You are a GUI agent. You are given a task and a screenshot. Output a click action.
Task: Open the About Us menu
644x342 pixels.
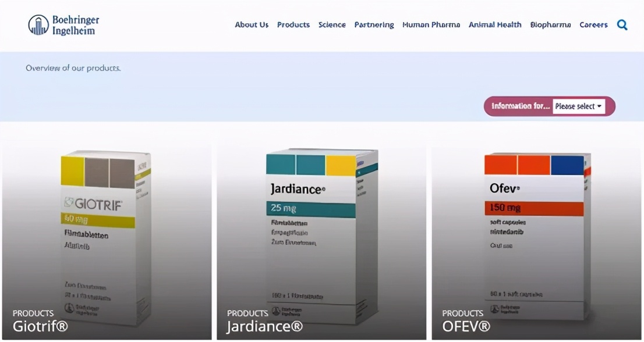[252, 24]
